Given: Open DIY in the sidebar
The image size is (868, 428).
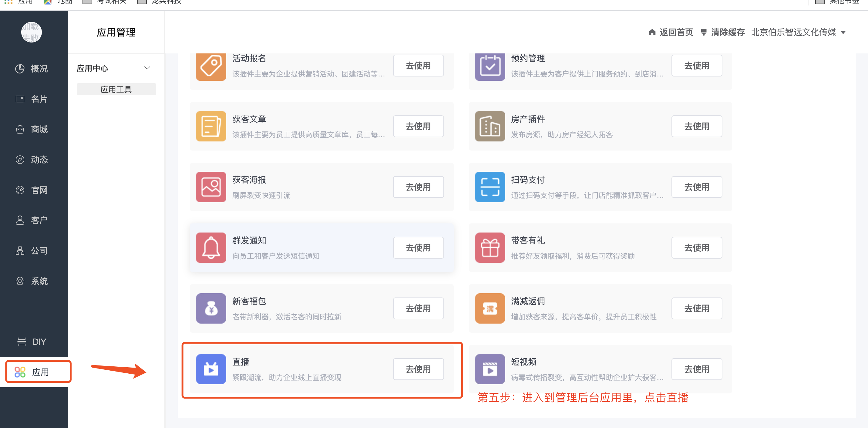Looking at the screenshot, I should (32, 342).
